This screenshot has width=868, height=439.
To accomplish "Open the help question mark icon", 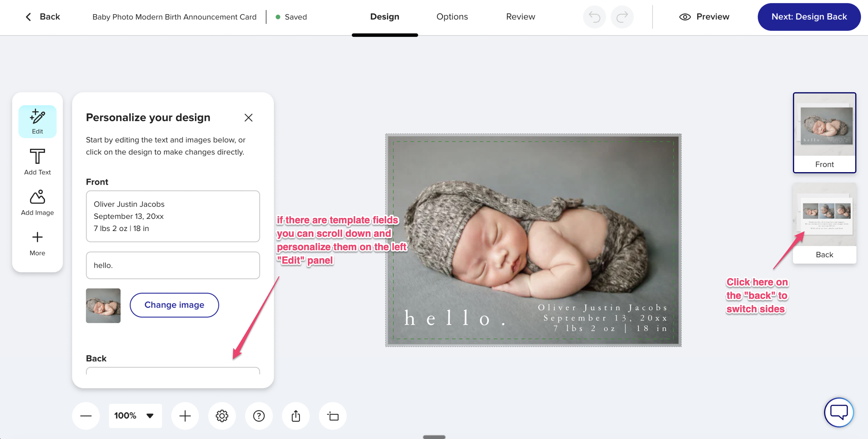I will pos(259,416).
